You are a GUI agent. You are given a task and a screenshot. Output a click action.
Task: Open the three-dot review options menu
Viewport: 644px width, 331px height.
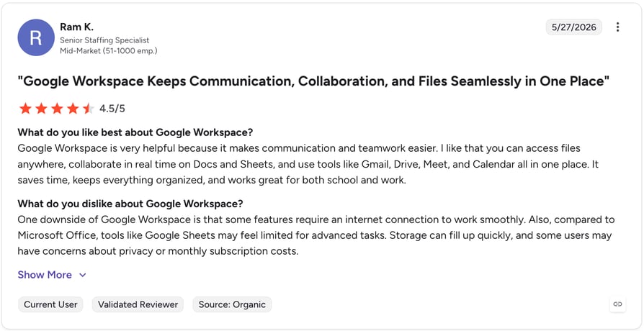point(617,27)
